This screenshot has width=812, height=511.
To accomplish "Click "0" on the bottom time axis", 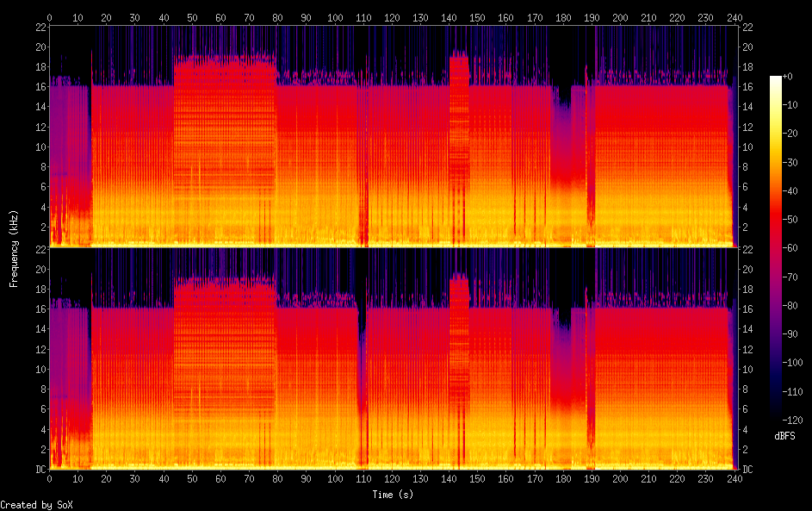I will 49,479.
